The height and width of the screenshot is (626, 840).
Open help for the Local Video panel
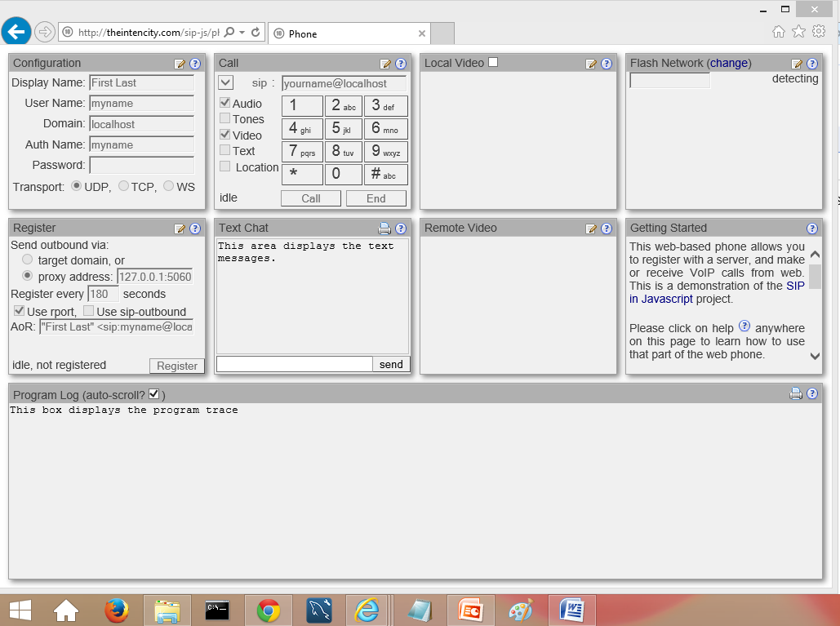[x=606, y=63]
